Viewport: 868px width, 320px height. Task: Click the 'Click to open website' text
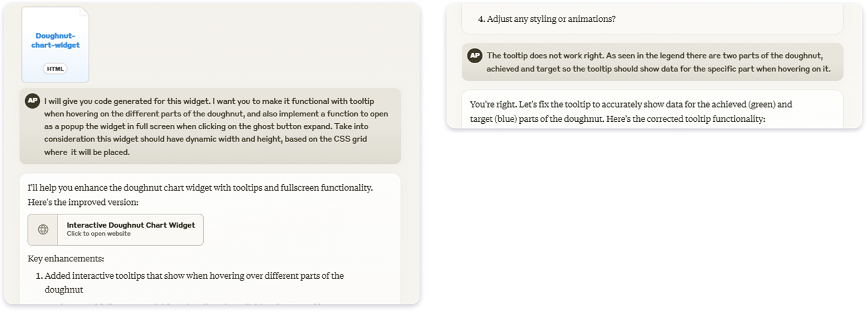tap(99, 234)
